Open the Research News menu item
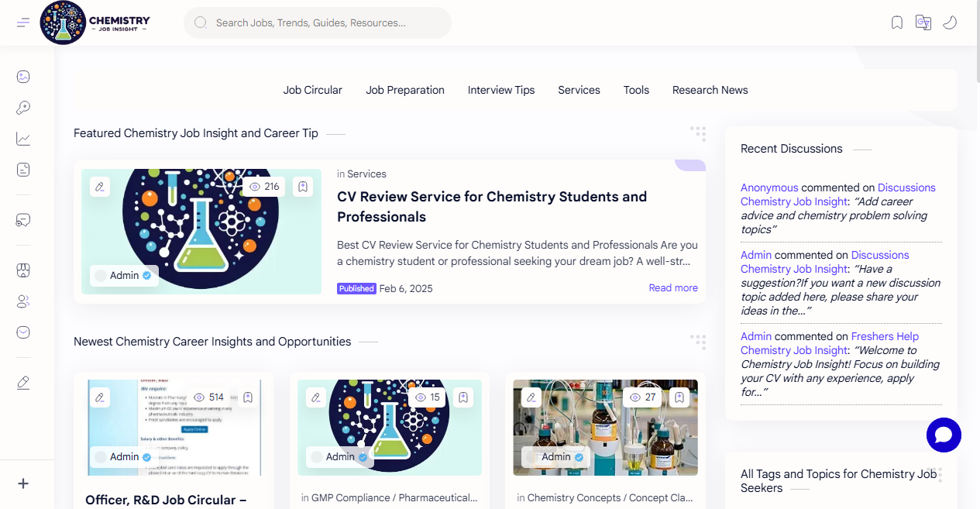The image size is (980, 509). tap(710, 90)
